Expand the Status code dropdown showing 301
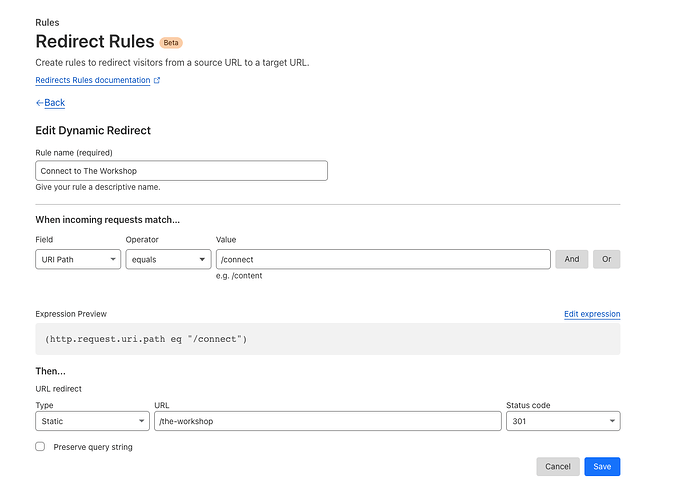 [x=563, y=421]
